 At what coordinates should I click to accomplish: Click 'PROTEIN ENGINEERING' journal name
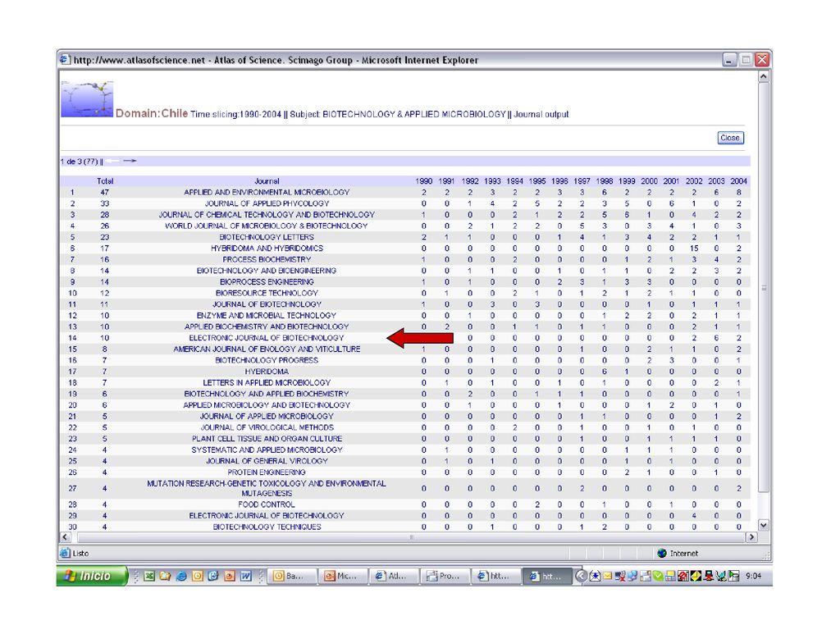267,472
